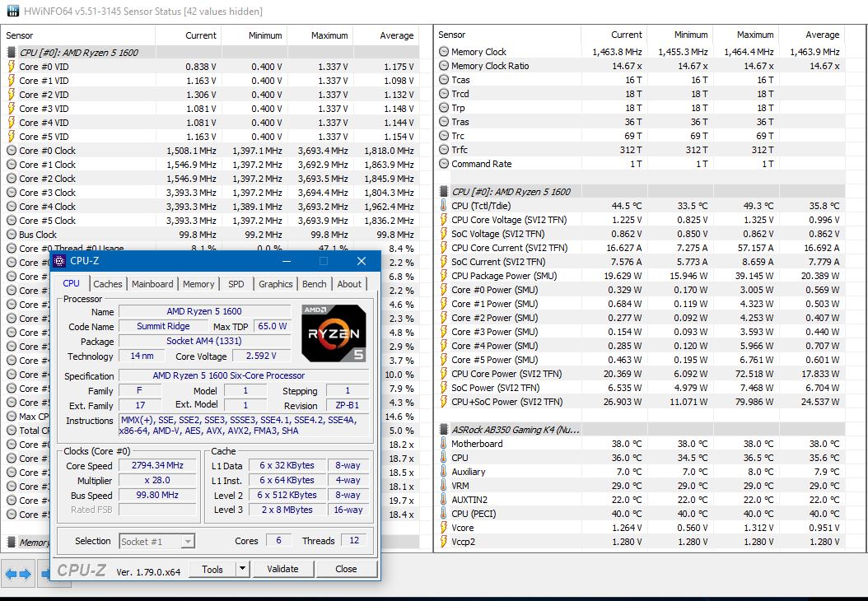Minimize the CPU-Z window
This screenshot has height=601, width=868.
287,261
